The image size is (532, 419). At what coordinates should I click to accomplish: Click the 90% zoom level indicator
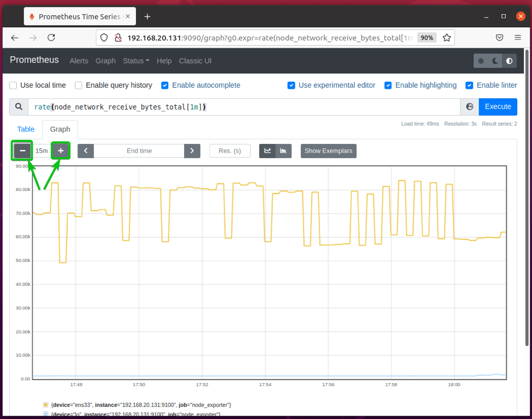(427, 38)
